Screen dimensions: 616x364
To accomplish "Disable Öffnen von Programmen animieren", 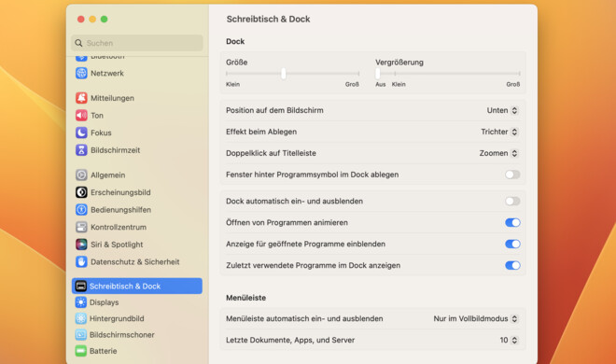I will tap(512, 223).
